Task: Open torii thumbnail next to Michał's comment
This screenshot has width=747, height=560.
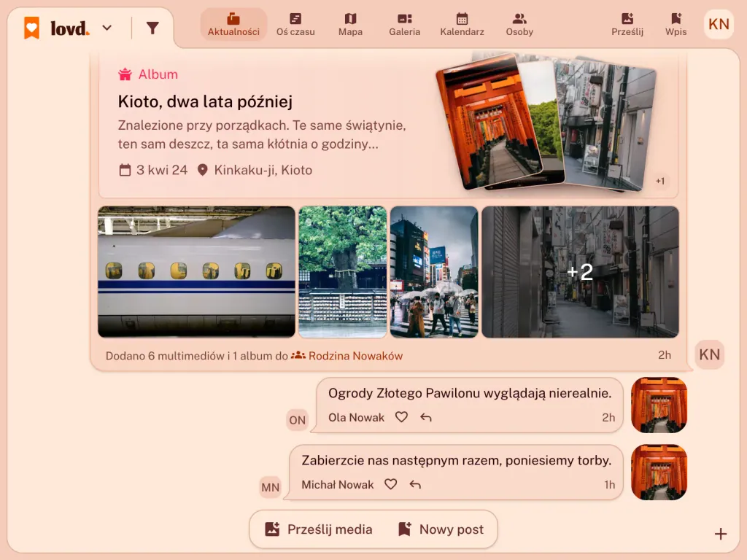Action: 659,472
